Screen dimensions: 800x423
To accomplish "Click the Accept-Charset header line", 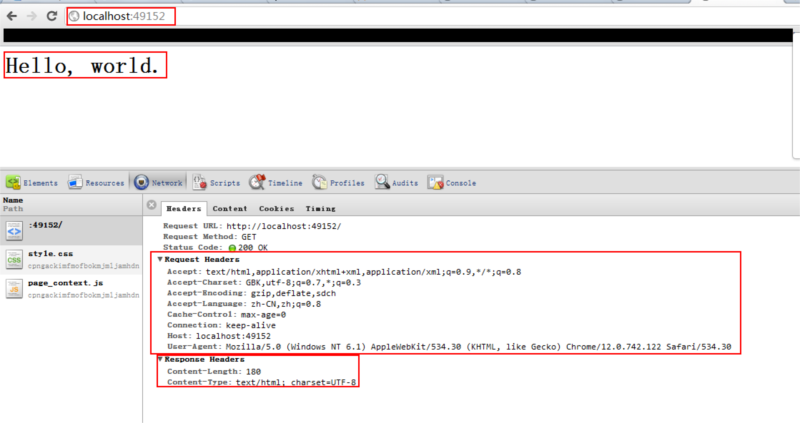I will coord(264,283).
